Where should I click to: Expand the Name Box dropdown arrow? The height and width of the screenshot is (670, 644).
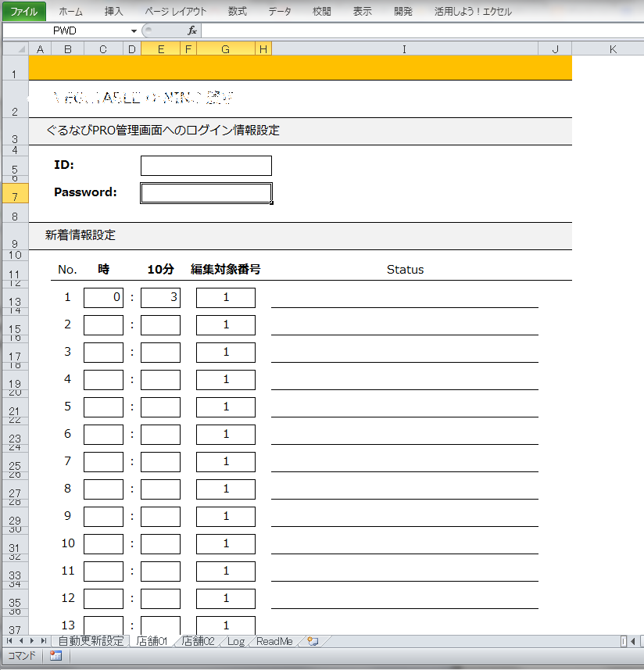[134, 30]
